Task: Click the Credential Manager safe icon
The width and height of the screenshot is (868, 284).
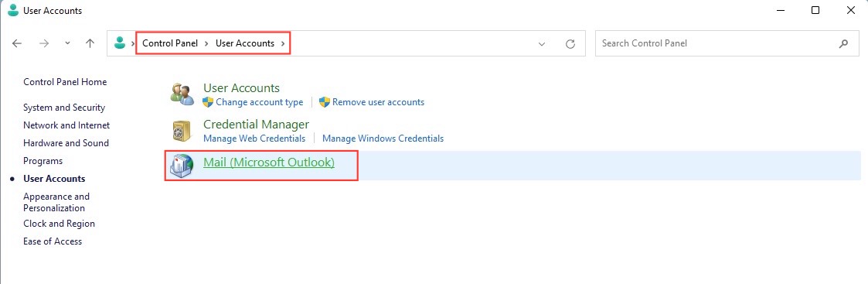Action: 182,131
